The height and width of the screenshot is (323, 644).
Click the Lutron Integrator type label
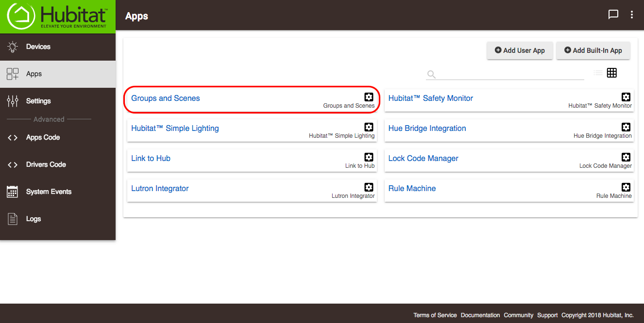click(x=353, y=196)
